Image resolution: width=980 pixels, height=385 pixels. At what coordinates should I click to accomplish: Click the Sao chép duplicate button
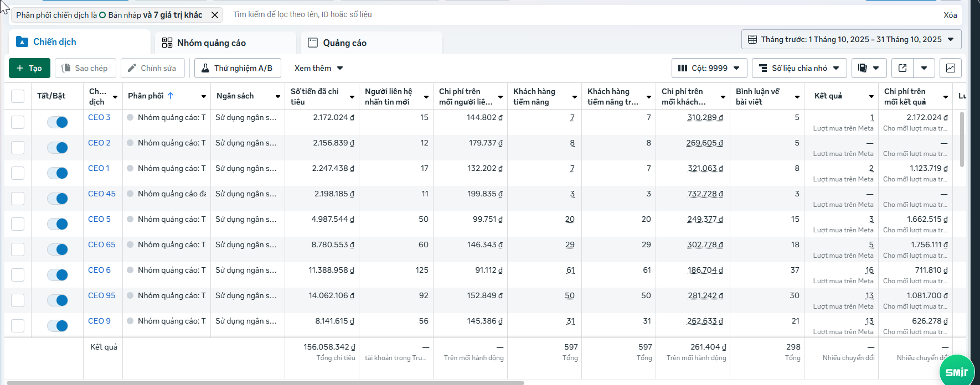tap(85, 68)
